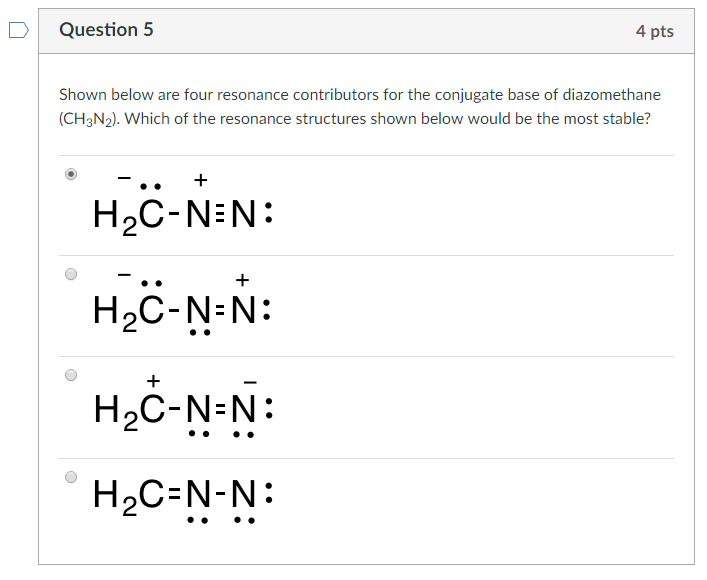707x580 pixels.
Task: Flag Question 5 with the bookmark icon
Action: coord(19,30)
